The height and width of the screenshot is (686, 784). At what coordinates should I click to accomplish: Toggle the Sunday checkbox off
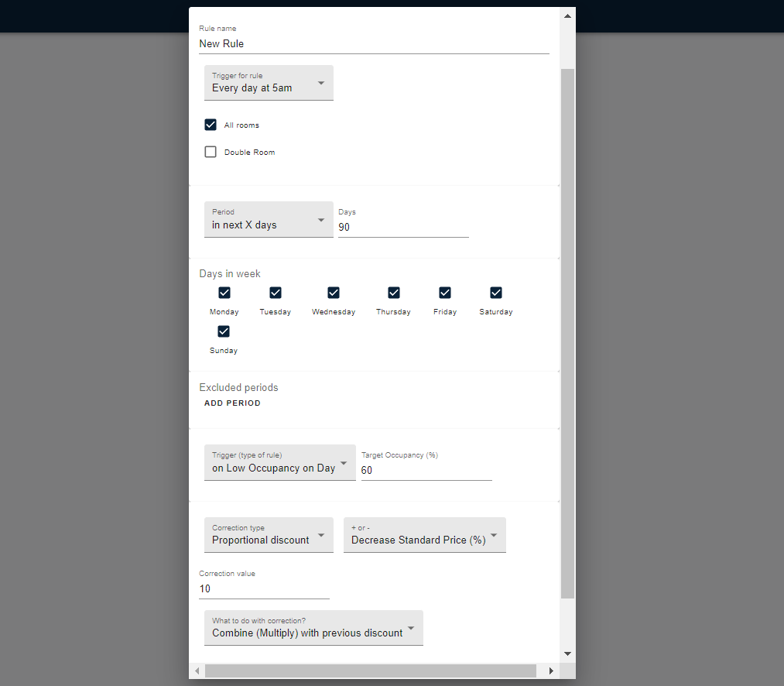click(223, 331)
